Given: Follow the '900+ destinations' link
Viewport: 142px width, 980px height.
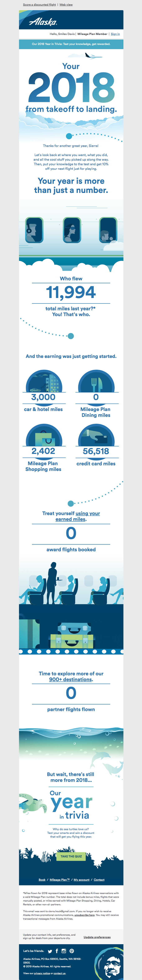Looking at the screenshot, I should 71,679.
